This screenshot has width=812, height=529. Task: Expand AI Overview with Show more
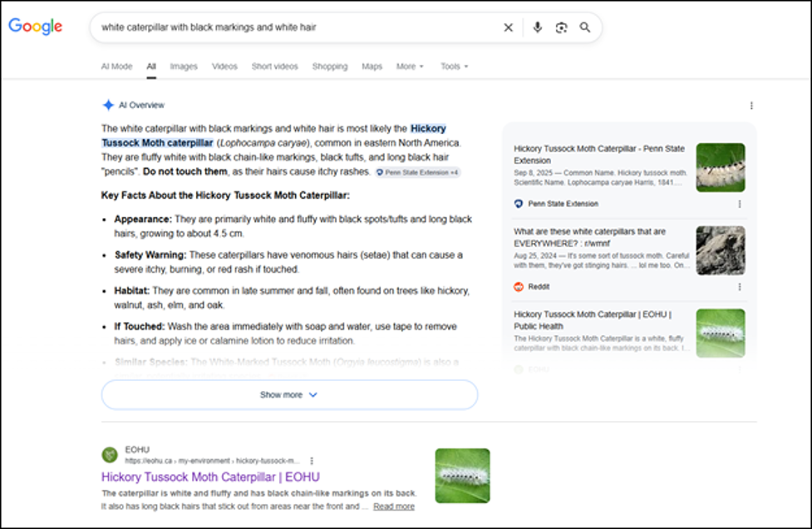pyautogui.click(x=289, y=395)
